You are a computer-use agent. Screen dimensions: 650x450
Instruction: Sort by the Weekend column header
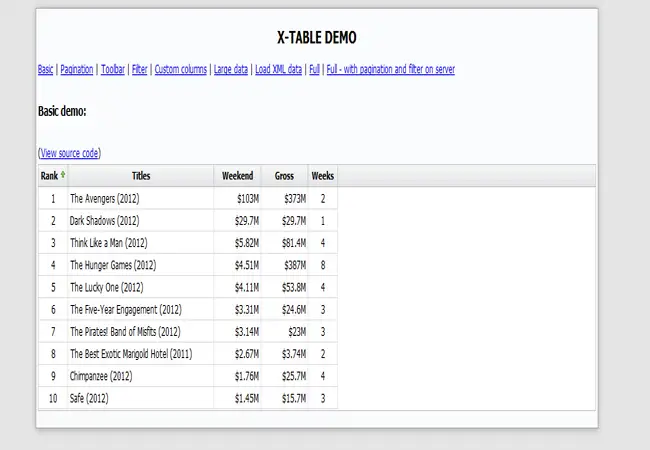point(238,176)
